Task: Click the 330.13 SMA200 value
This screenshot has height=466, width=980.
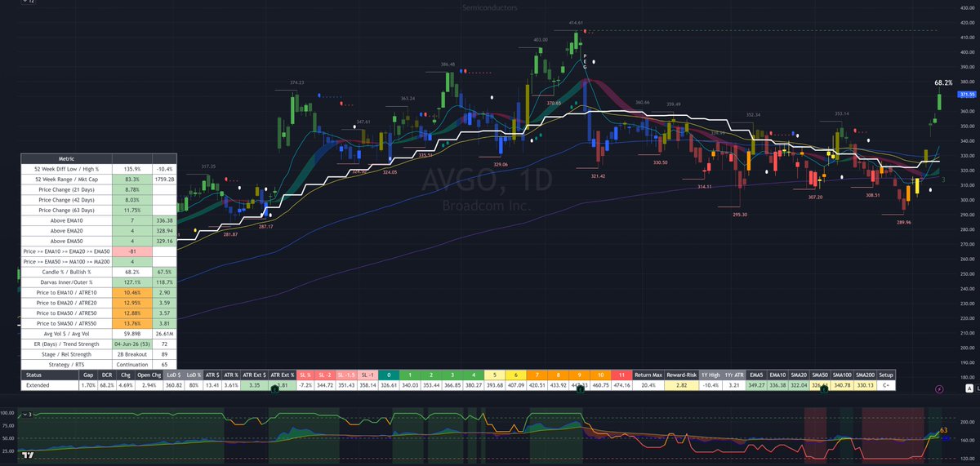Action: coord(866,384)
